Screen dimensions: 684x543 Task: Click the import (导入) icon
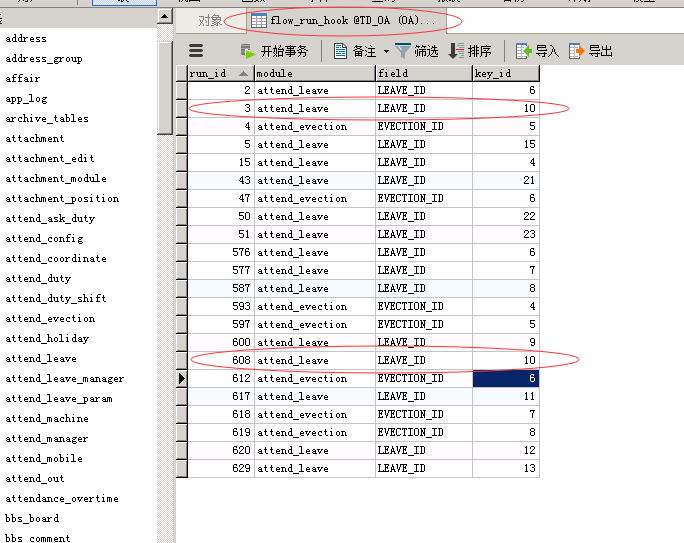click(523, 51)
